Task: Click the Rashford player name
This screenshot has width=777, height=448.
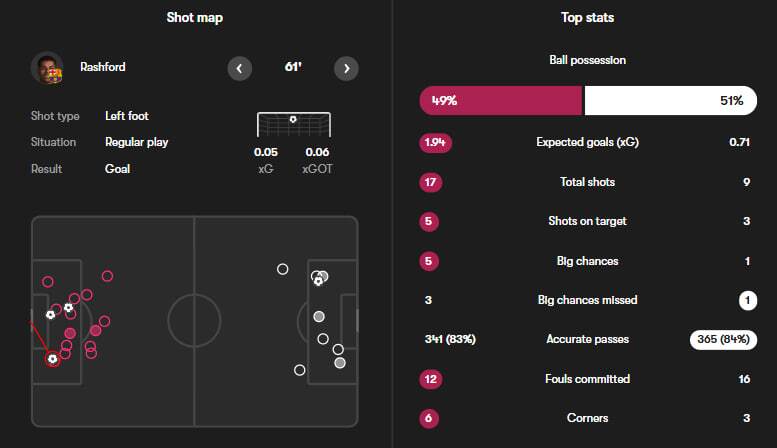Action: click(x=104, y=67)
